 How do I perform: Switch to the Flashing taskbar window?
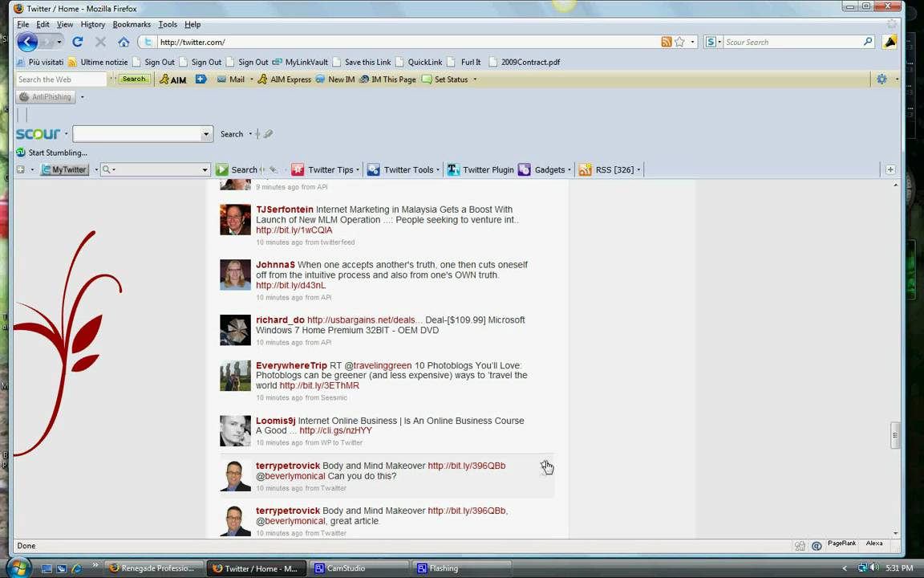click(x=461, y=568)
